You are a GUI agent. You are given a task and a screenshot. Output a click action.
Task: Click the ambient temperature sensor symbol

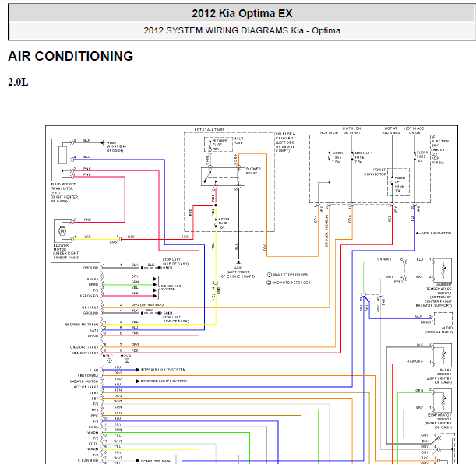click(443, 270)
